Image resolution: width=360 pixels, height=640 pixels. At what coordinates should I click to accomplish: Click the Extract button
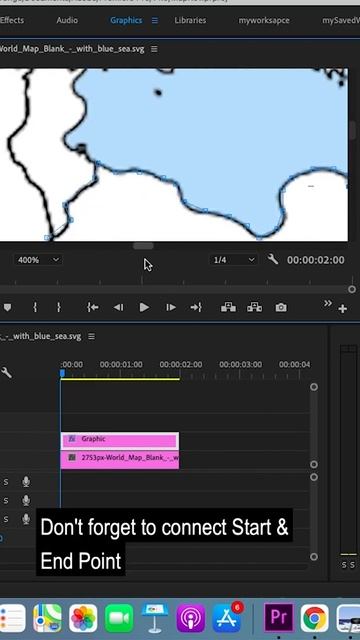(x=254, y=307)
